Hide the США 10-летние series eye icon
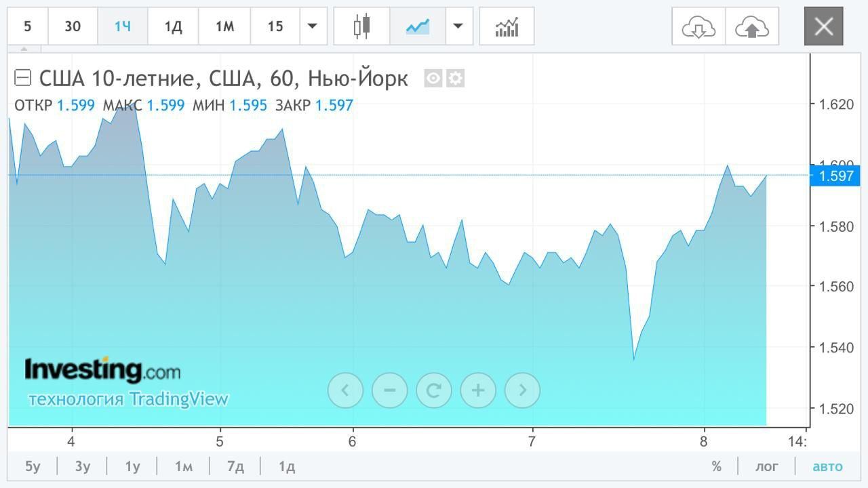The image size is (868, 488). (433, 79)
